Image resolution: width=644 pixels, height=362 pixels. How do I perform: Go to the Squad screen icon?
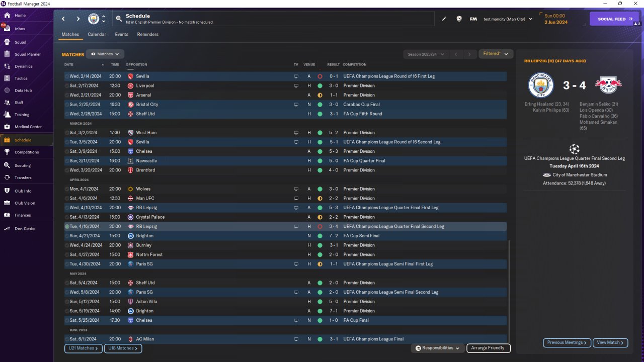tap(7, 42)
